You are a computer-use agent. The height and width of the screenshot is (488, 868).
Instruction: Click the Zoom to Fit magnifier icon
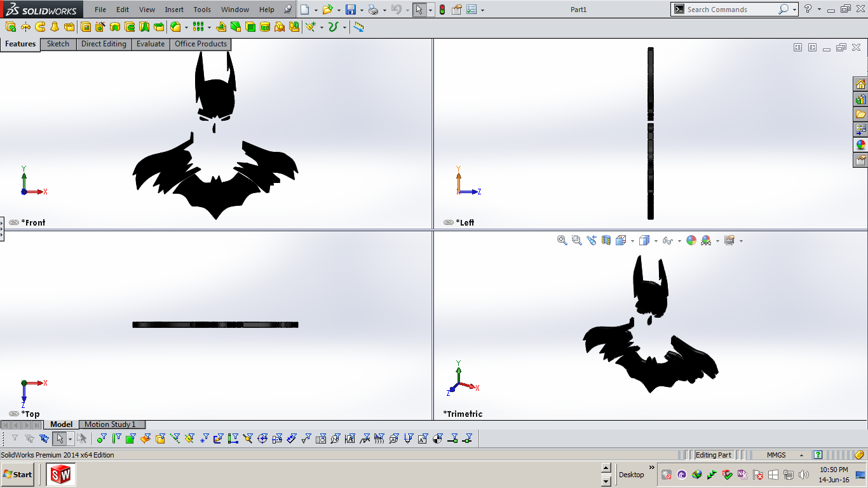(562, 240)
